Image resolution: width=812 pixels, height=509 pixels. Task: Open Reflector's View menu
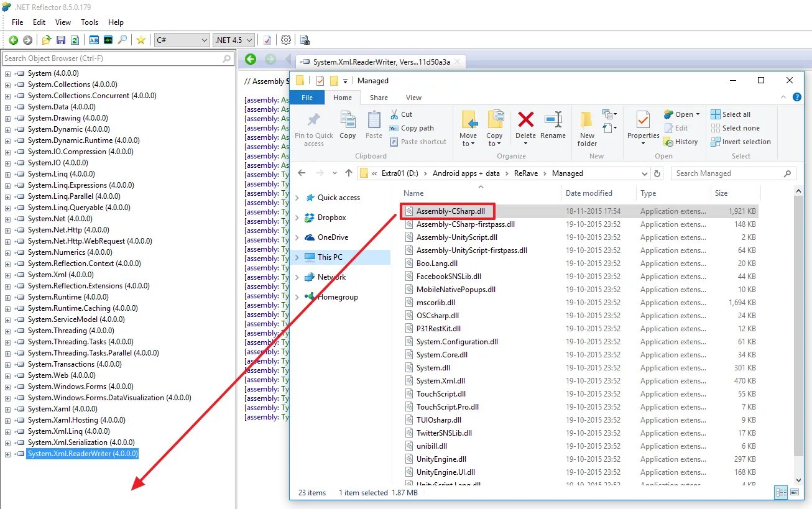pos(63,22)
